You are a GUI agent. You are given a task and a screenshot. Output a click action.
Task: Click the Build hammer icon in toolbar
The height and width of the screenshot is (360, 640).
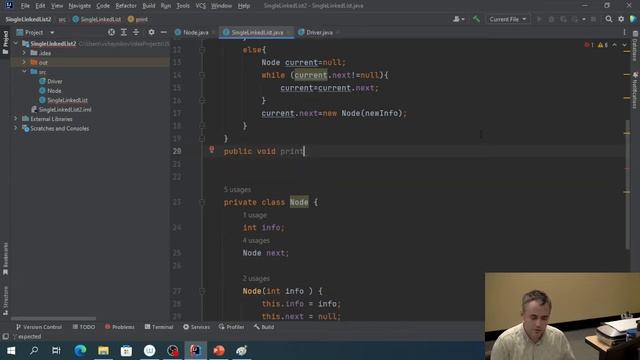[476, 19]
